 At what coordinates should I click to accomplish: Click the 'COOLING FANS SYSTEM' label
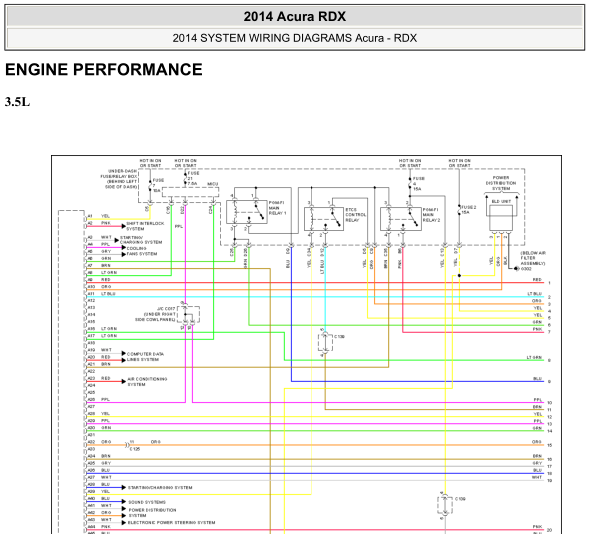click(142, 251)
